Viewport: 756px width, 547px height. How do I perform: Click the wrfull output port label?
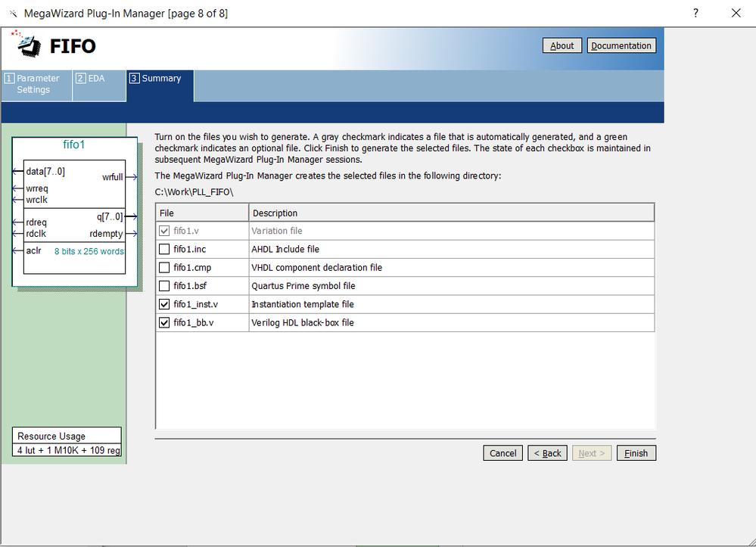112,177
